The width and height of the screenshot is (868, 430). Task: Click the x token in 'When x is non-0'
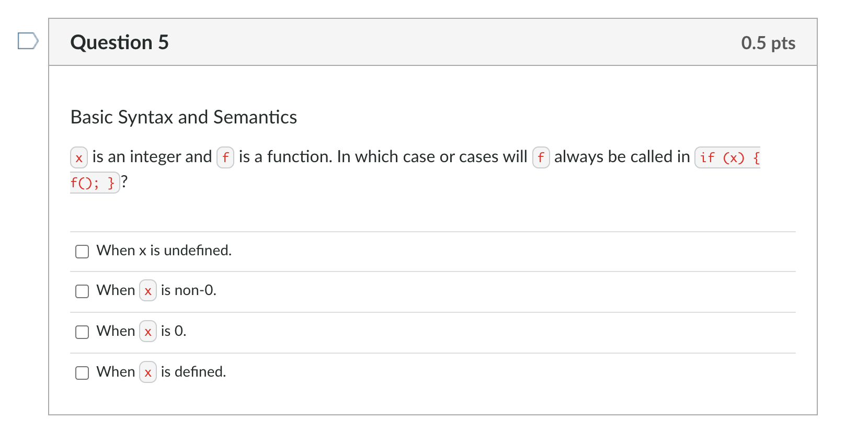point(147,291)
